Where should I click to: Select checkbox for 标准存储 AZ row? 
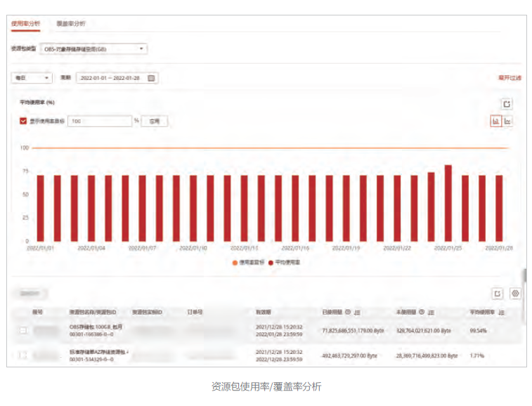(23, 355)
